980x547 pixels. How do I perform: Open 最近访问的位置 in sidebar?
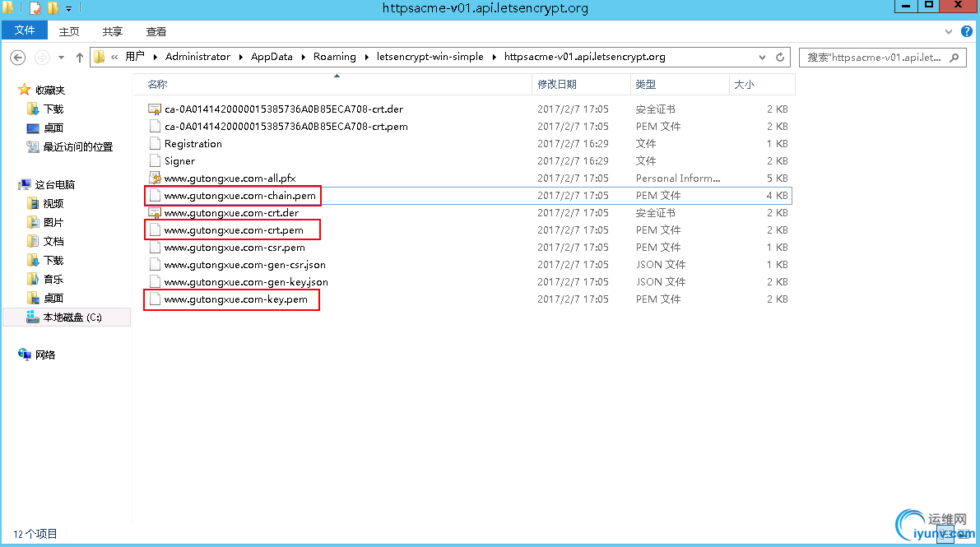click(77, 147)
